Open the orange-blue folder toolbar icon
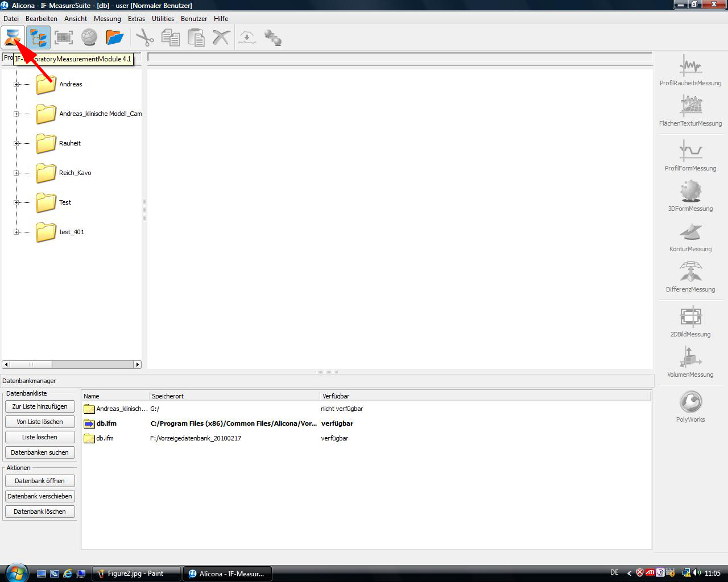 [x=114, y=38]
